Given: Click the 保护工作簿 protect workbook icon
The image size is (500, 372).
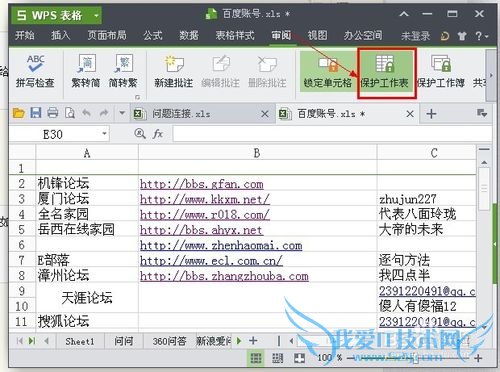Looking at the screenshot, I should pyautogui.click(x=441, y=64).
